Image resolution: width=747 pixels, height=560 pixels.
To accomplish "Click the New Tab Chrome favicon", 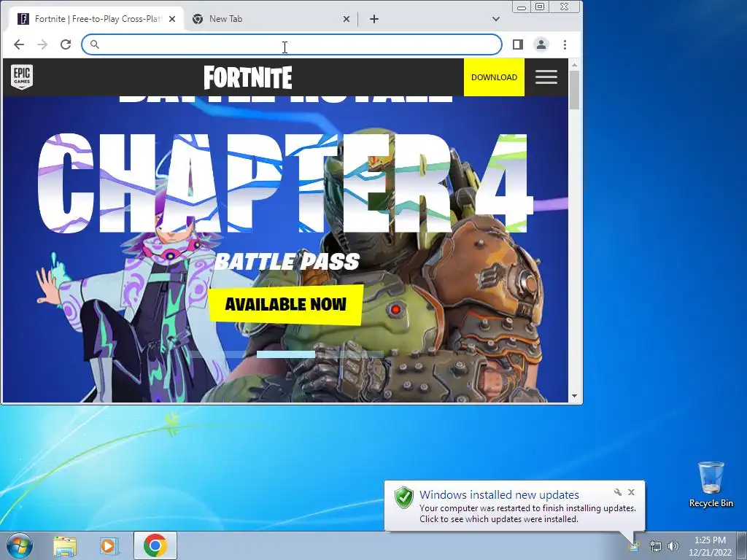I will point(198,19).
